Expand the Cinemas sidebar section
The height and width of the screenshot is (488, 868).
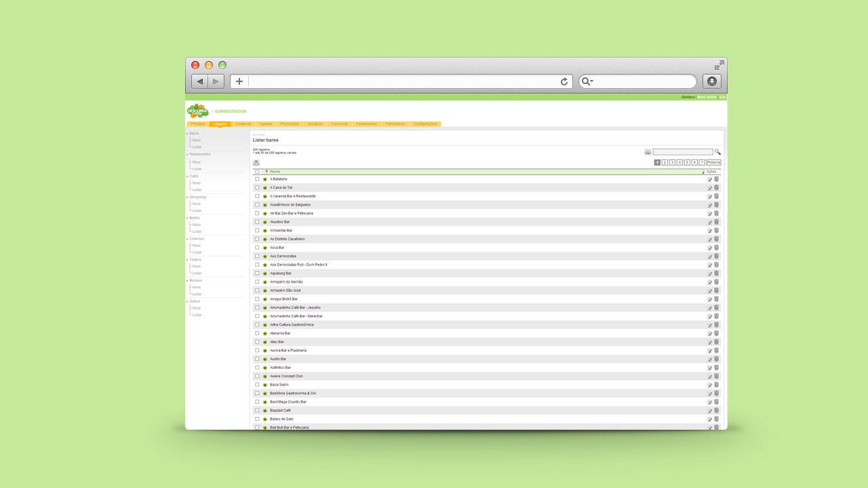pos(196,239)
